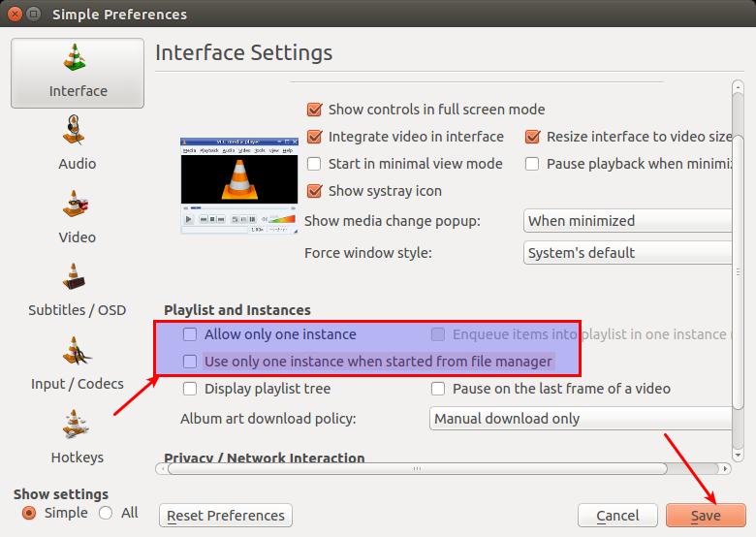Open the Interface settings category
Image resolution: width=756 pixels, height=537 pixels.
pyautogui.click(x=78, y=73)
